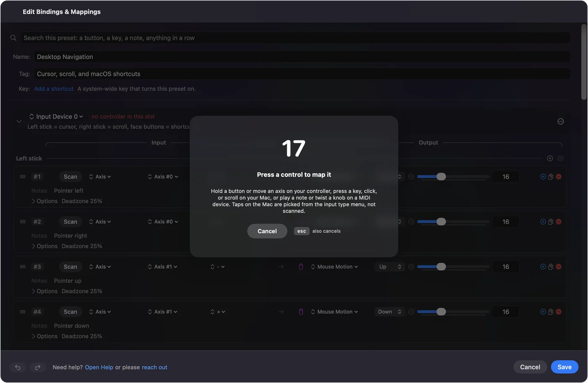
Task: Click the Name field showing Desktop Navigation
Action: point(302,57)
